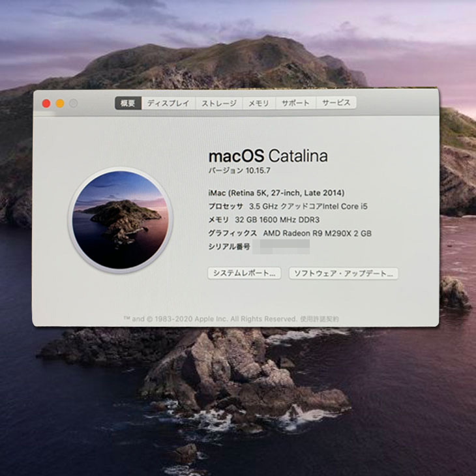Click the round macOS Catalina island icon
This screenshot has width=476, height=476.
[121, 220]
